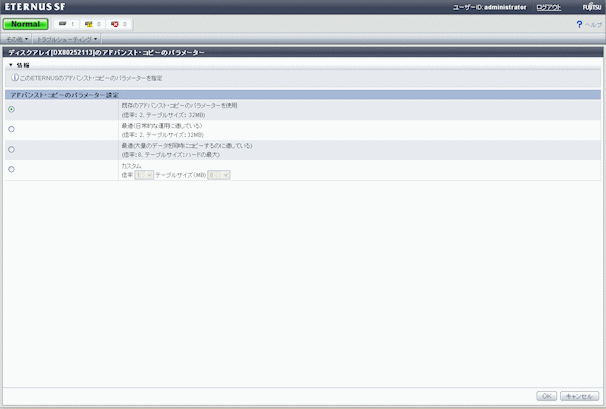606x409 pixels.
Task: Select existing Advanced Copy parameters radio button
Action: click(12, 109)
